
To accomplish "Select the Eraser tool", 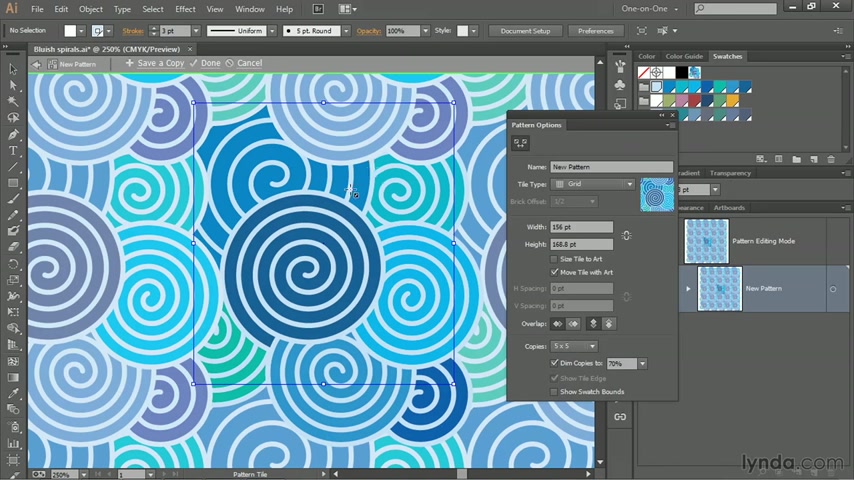I will pos(13,247).
